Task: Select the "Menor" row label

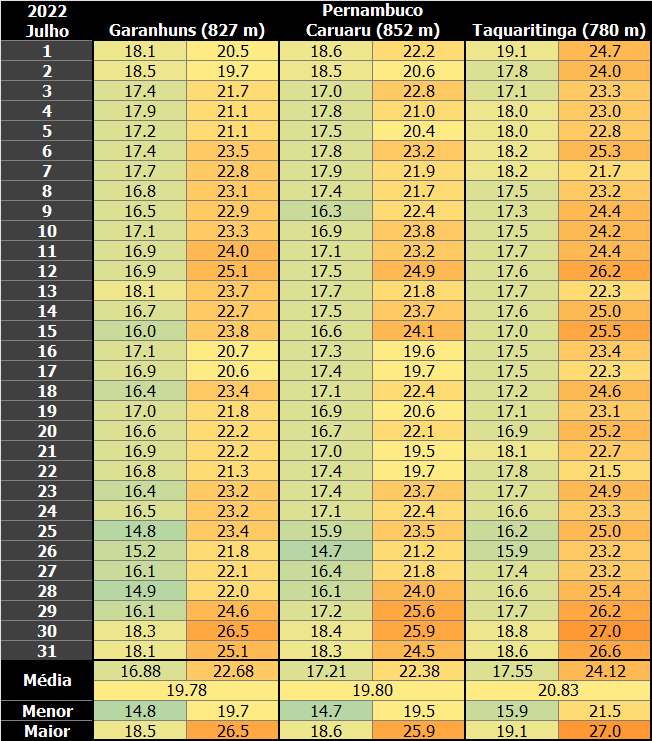Action: coord(47,711)
